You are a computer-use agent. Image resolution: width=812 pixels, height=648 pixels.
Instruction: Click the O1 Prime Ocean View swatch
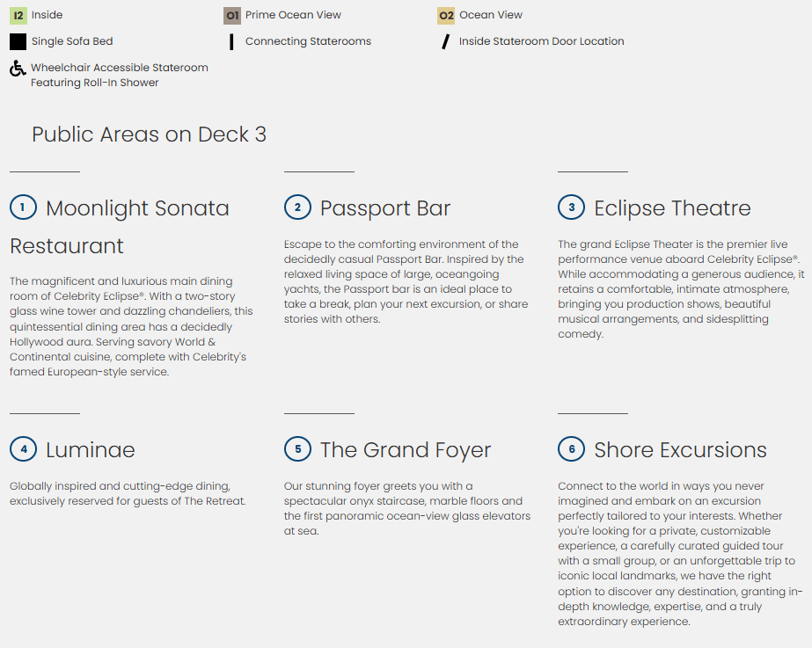click(x=232, y=15)
